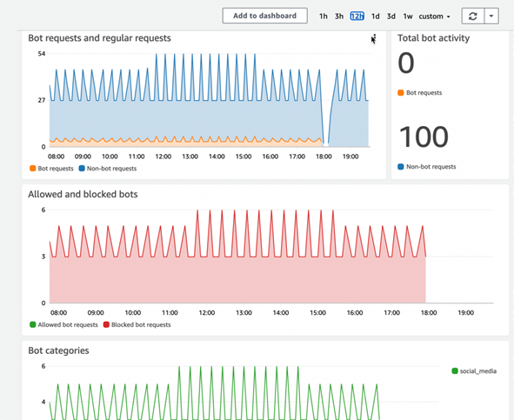Refresh the dashboard with refresh icon
514x420 pixels.
(x=473, y=16)
